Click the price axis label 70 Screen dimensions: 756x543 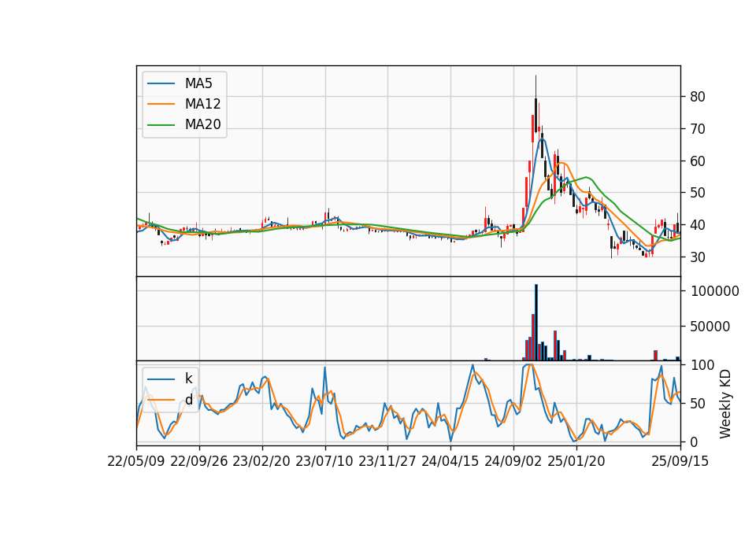coord(698,129)
